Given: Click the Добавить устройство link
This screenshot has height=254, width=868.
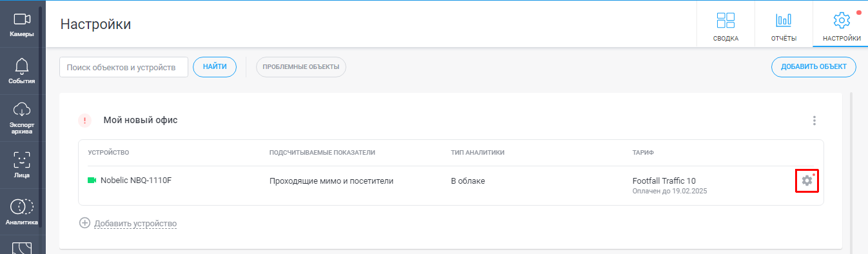Looking at the screenshot, I should click(135, 224).
